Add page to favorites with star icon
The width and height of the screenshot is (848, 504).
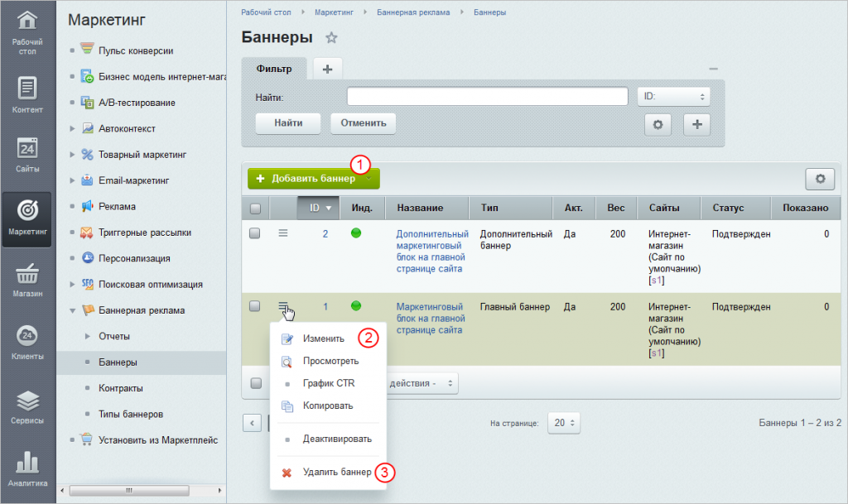(331, 38)
